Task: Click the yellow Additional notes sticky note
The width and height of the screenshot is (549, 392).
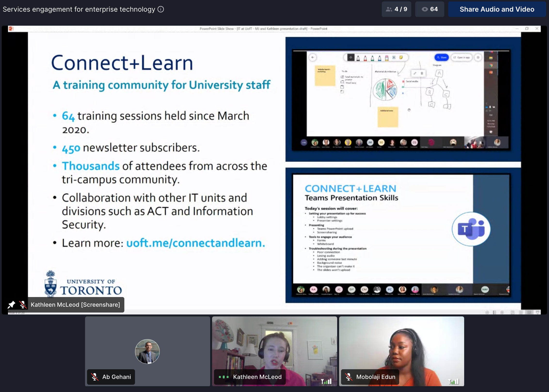Action: (x=388, y=117)
